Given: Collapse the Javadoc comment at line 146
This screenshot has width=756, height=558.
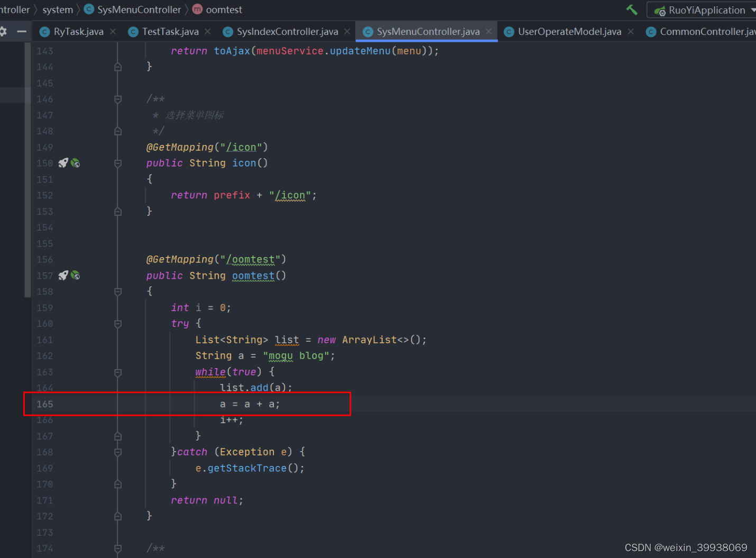Looking at the screenshot, I should [118, 99].
